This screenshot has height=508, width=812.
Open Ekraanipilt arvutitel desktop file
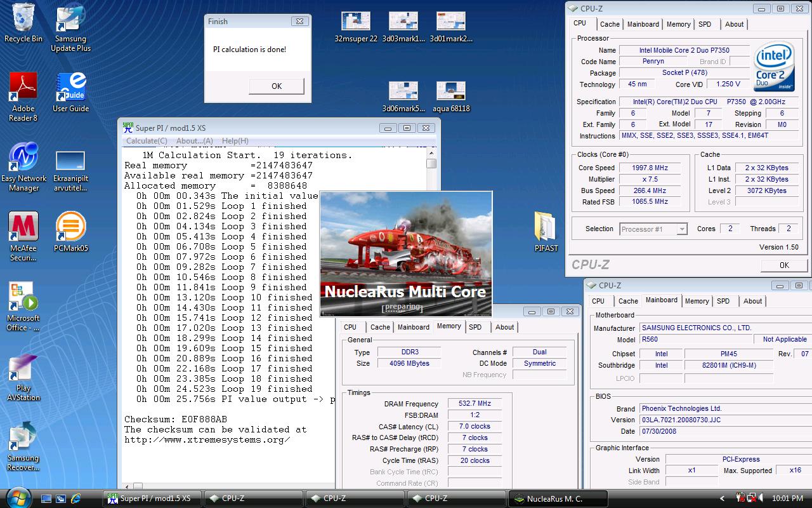(x=70, y=171)
